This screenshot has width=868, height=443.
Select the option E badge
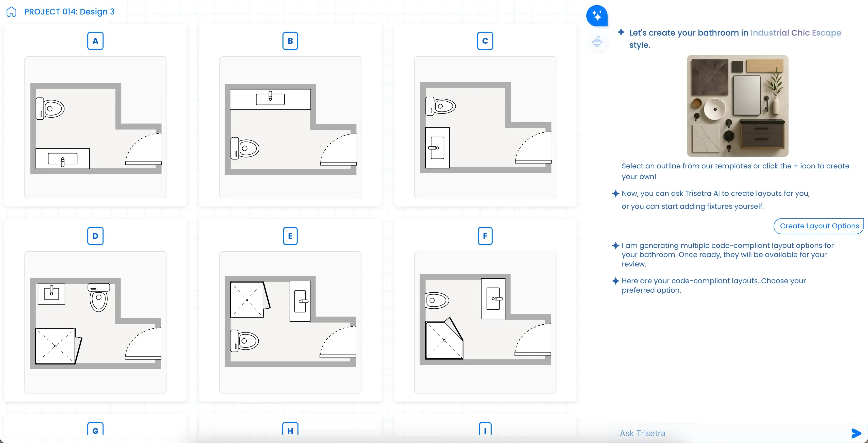click(290, 236)
